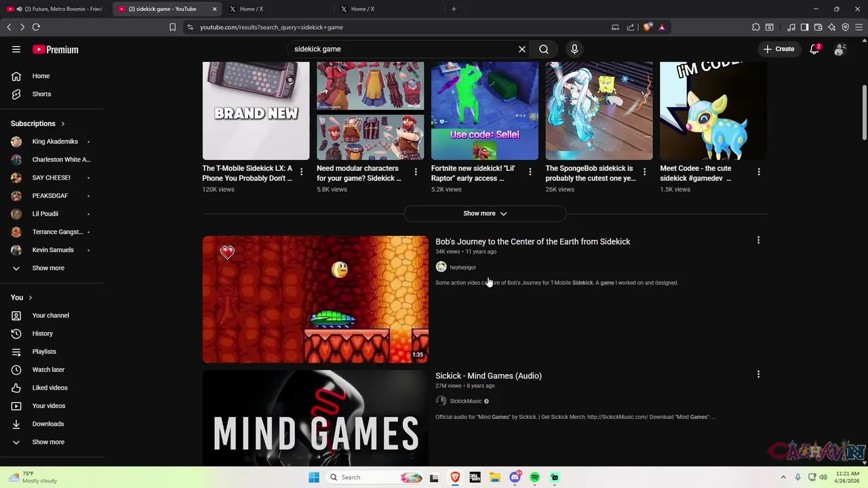Clear the search box with the X

[x=522, y=49]
